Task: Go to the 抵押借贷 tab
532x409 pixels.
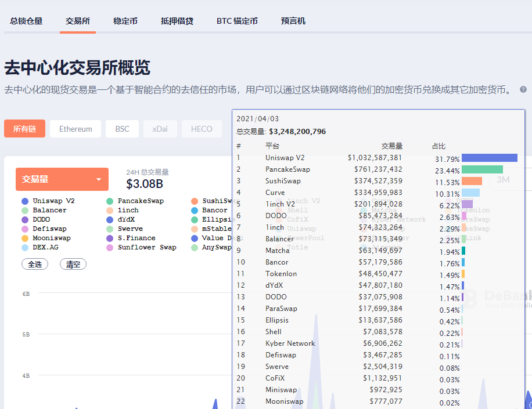Action: (x=177, y=21)
